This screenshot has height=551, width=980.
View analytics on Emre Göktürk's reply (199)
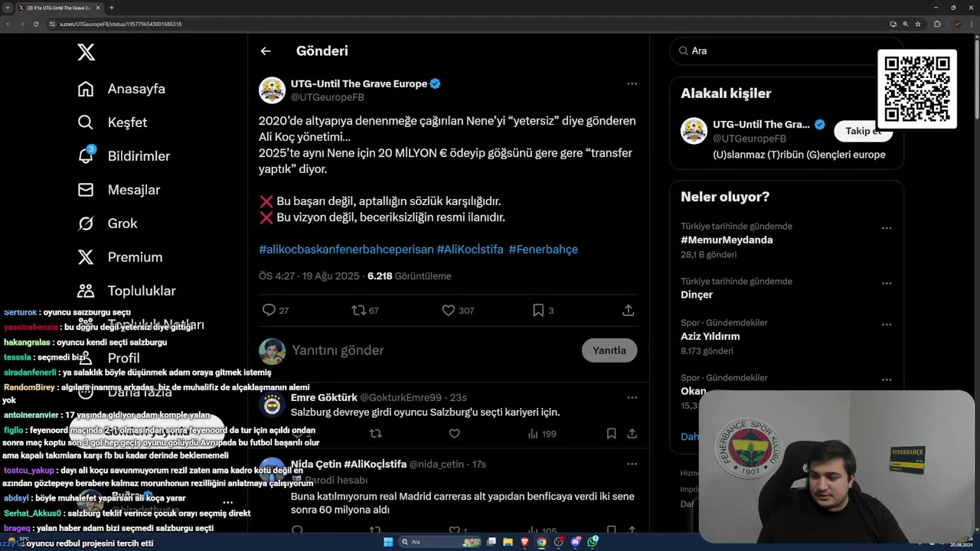(x=542, y=434)
